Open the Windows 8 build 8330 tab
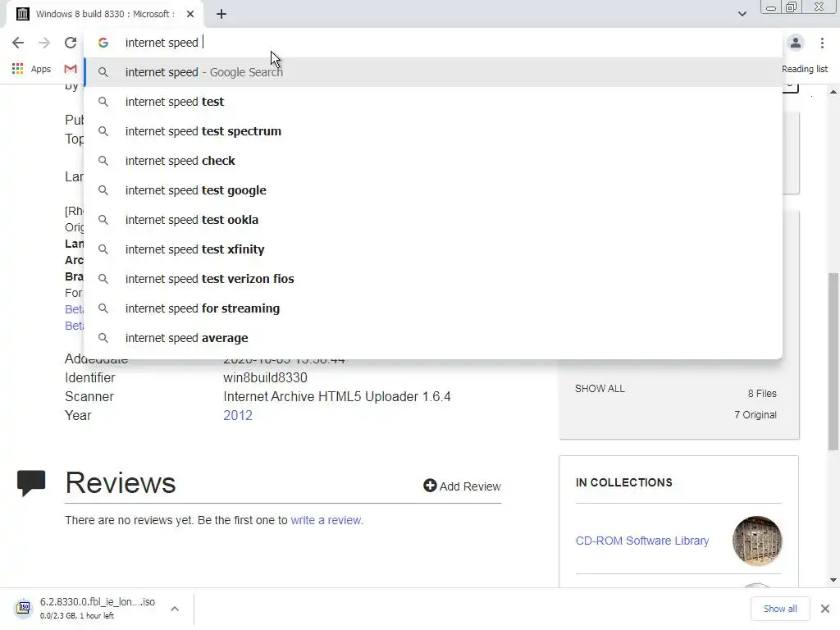The image size is (840, 630). [x=104, y=14]
